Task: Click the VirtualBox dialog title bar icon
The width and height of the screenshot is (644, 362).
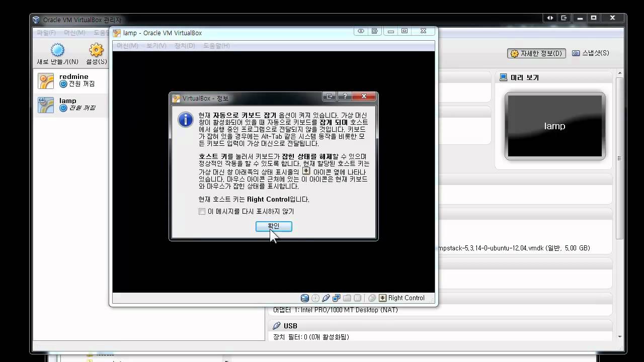Action: (x=176, y=98)
